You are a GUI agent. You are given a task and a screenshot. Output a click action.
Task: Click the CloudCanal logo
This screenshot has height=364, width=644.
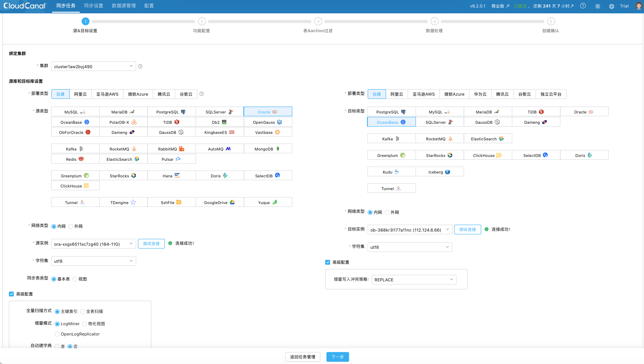coord(24,6)
